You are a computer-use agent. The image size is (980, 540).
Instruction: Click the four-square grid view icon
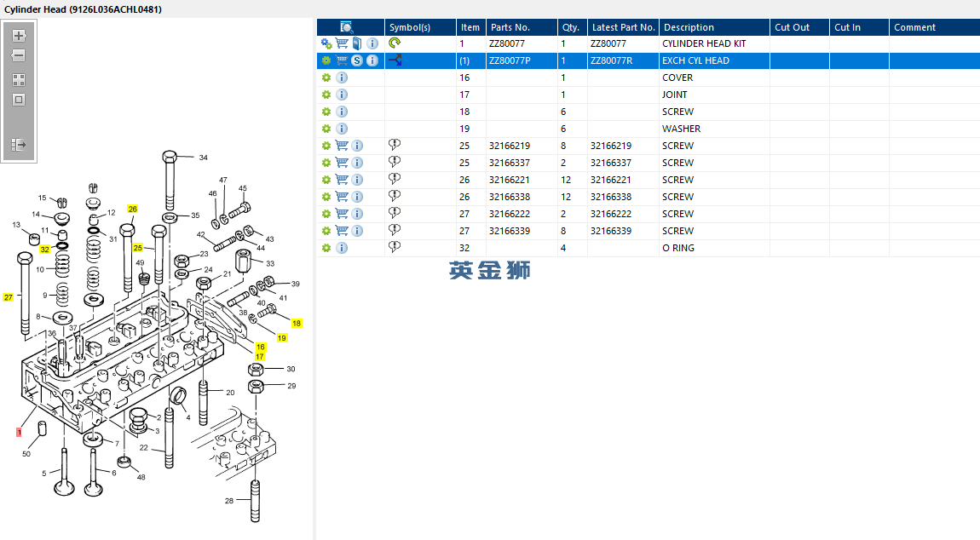[19, 79]
